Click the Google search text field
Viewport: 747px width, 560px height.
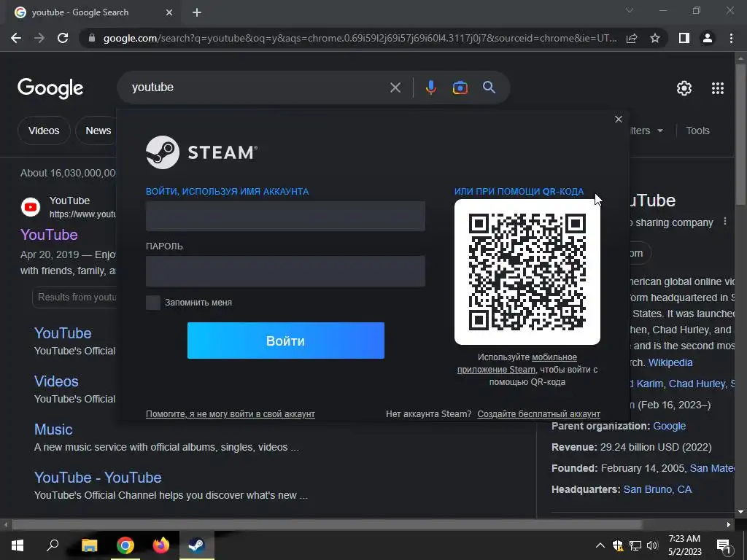point(258,87)
